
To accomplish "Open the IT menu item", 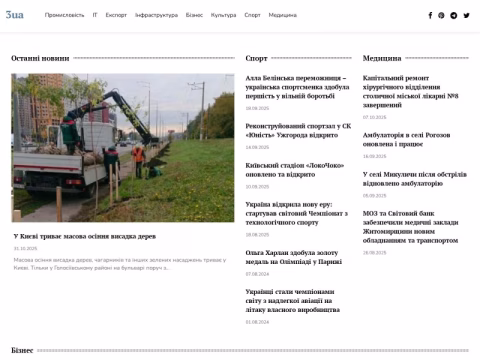I will click(x=95, y=15).
